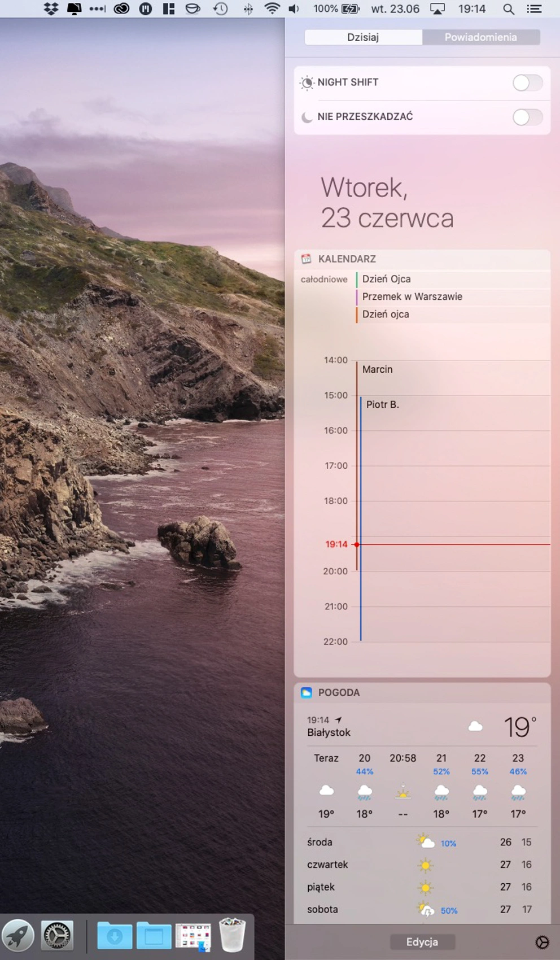Toggle the Night Shift switch

pyautogui.click(x=527, y=82)
